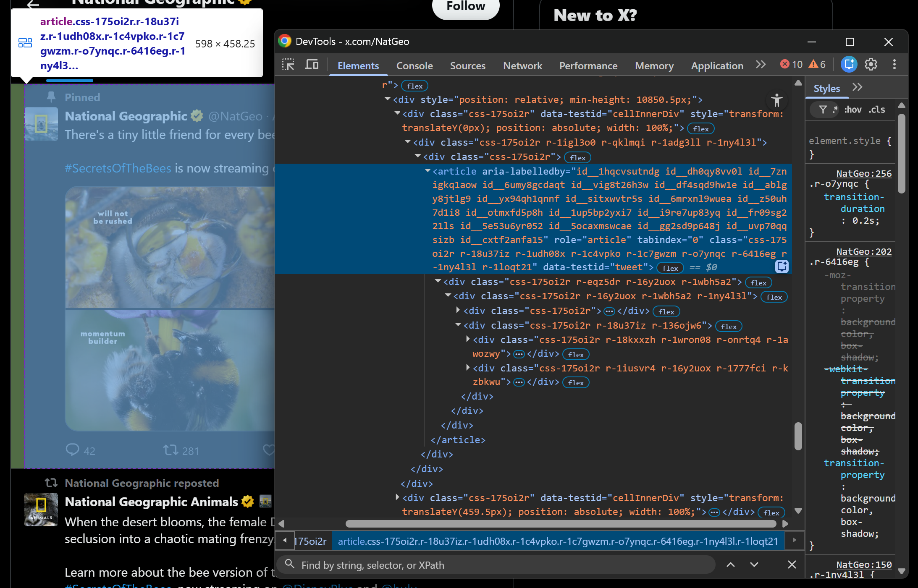Toggle the device toolbar icon
Image resolution: width=918 pixels, height=588 pixels.
point(312,65)
